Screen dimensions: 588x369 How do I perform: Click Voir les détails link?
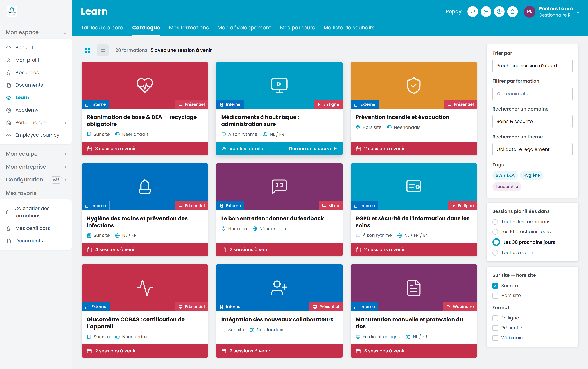click(x=242, y=149)
